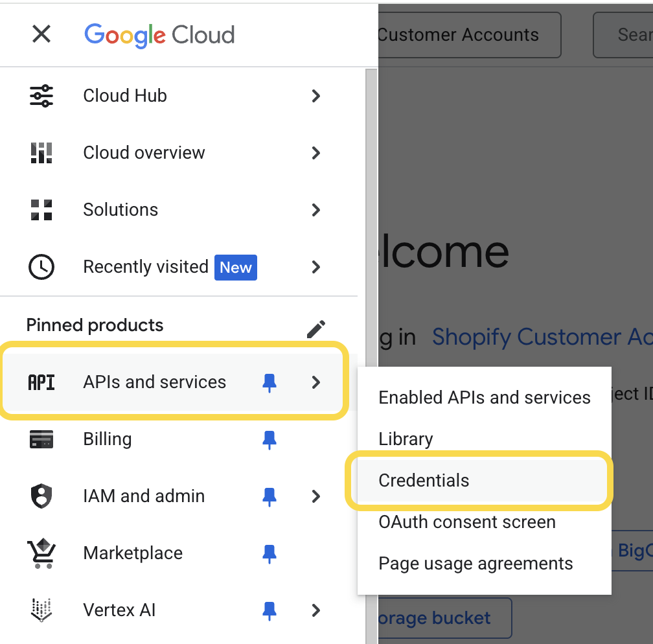
Task: Edit pinned products with pencil icon
Action: [316, 329]
